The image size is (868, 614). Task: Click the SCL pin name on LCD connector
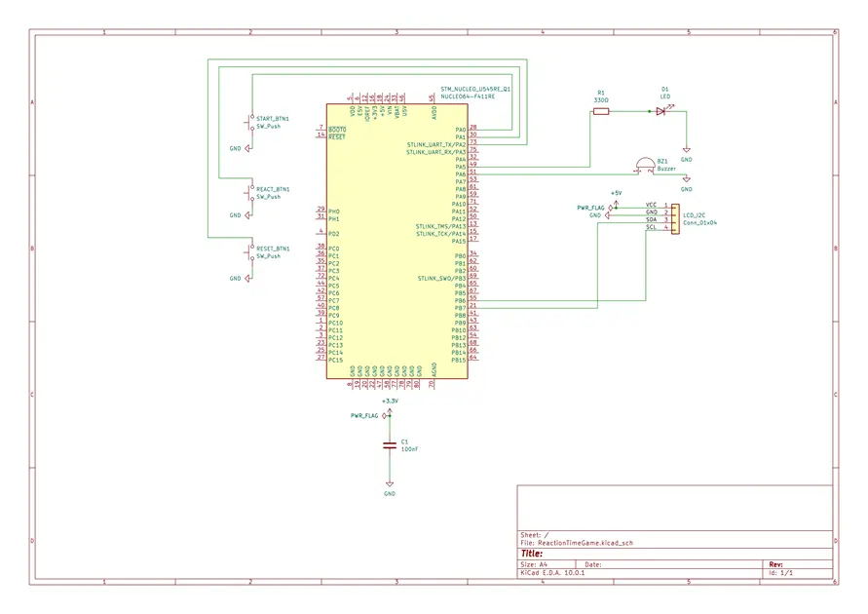pyautogui.click(x=651, y=227)
